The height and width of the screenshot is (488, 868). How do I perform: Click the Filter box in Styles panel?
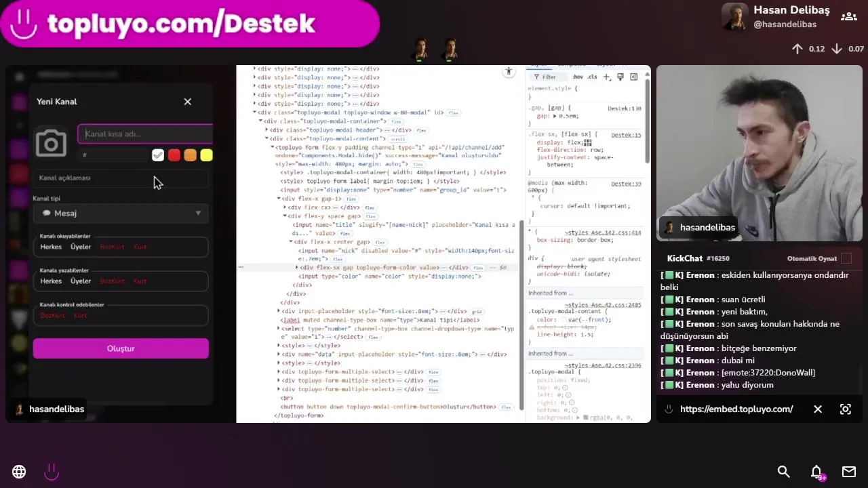(x=548, y=77)
